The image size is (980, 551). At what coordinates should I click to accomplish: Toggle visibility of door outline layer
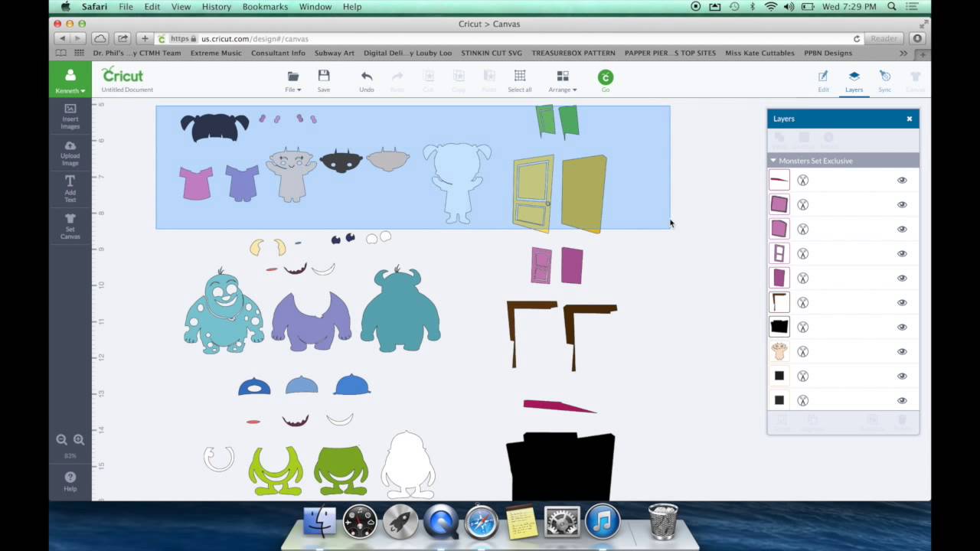pos(902,254)
